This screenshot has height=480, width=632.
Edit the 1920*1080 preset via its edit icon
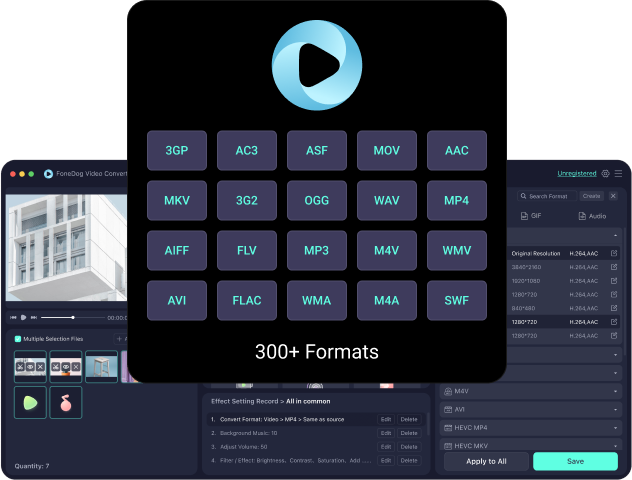[614, 281]
